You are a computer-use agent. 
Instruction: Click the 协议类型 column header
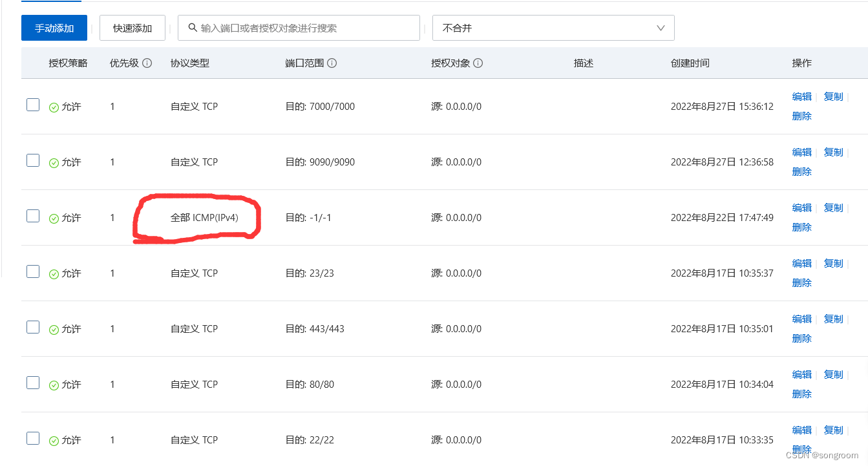point(190,63)
